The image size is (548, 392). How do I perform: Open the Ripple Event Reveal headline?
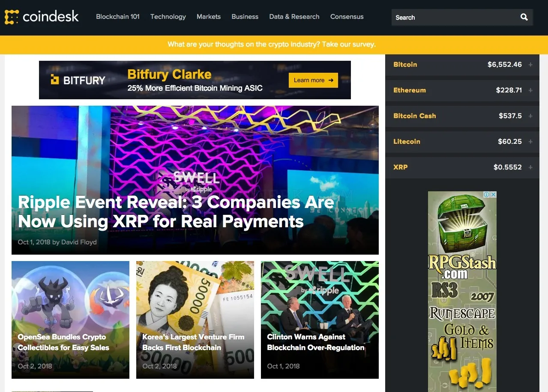click(176, 212)
